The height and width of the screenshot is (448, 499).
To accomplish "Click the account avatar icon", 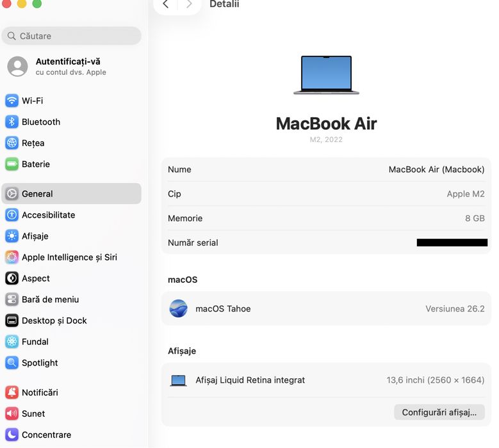I will pos(17,67).
